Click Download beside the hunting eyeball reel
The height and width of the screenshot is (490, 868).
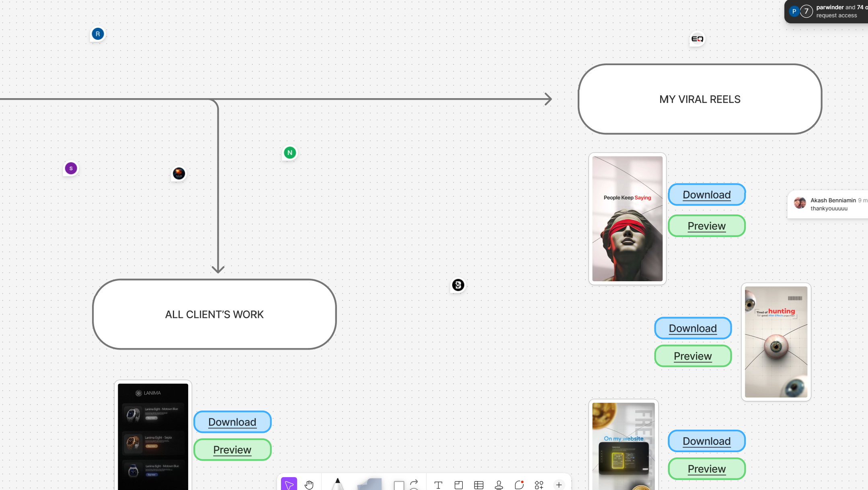[693, 328]
